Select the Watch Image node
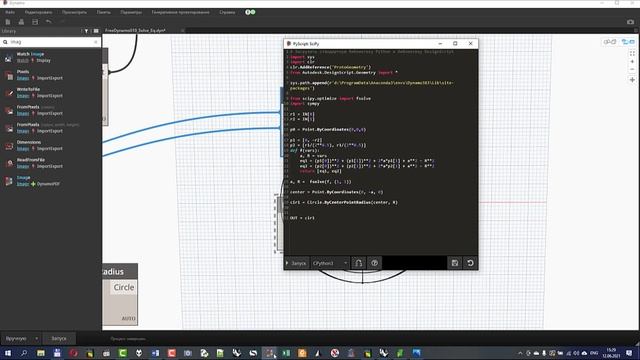 (x=51, y=57)
